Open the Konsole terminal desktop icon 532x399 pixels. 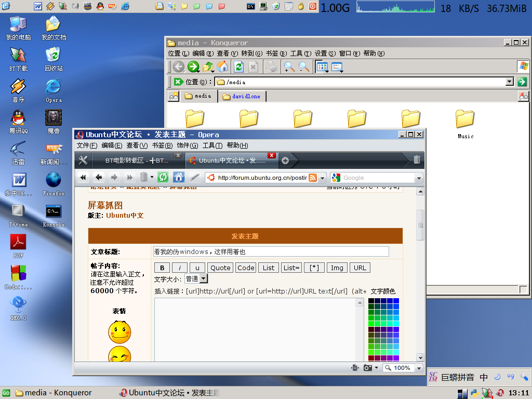click(54, 216)
